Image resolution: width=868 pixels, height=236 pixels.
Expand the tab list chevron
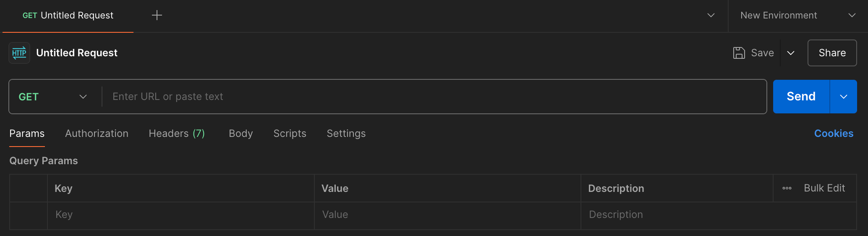[711, 16]
